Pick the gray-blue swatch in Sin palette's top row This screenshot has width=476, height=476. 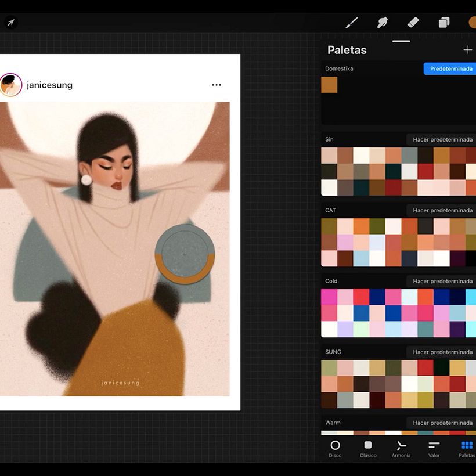(409, 156)
